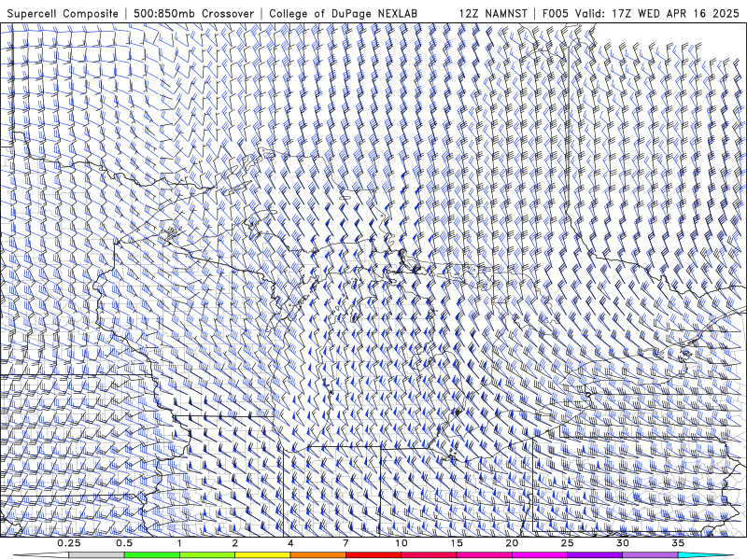Click the "20" legend value label
Viewport: 747px width, 560px height.
pos(512,543)
